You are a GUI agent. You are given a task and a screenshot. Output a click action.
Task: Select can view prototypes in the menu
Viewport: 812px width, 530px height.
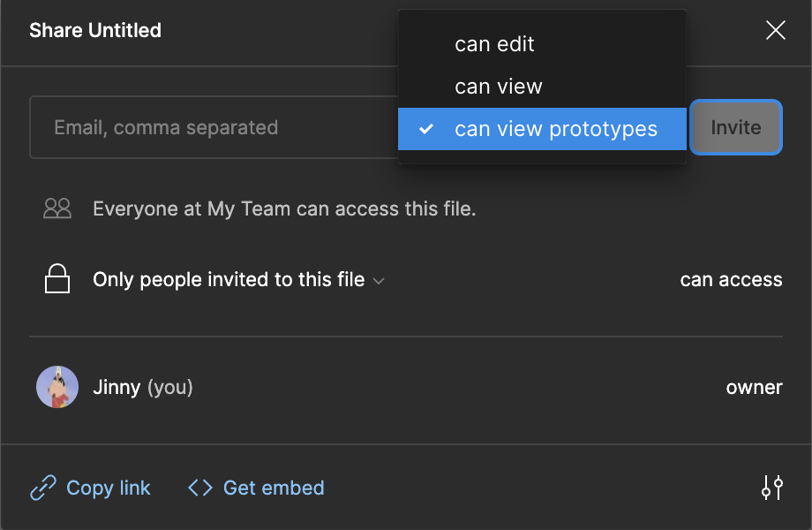coord(542,129)
